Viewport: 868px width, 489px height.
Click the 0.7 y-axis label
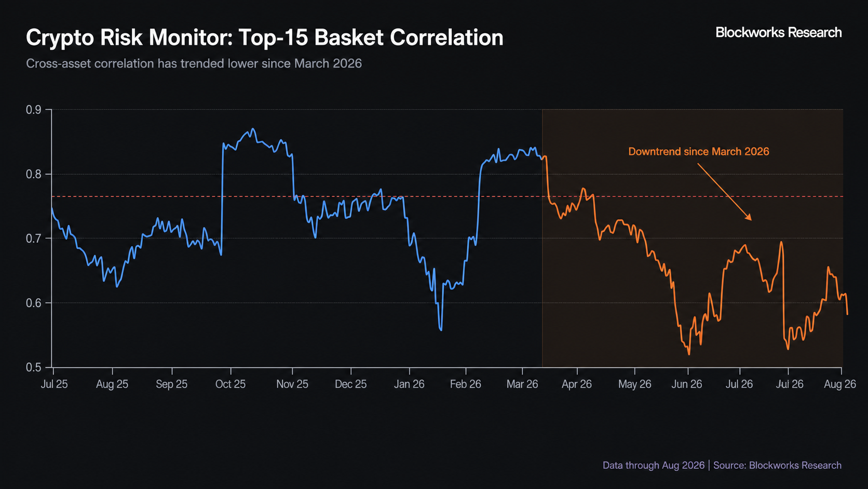click(34, 239)
